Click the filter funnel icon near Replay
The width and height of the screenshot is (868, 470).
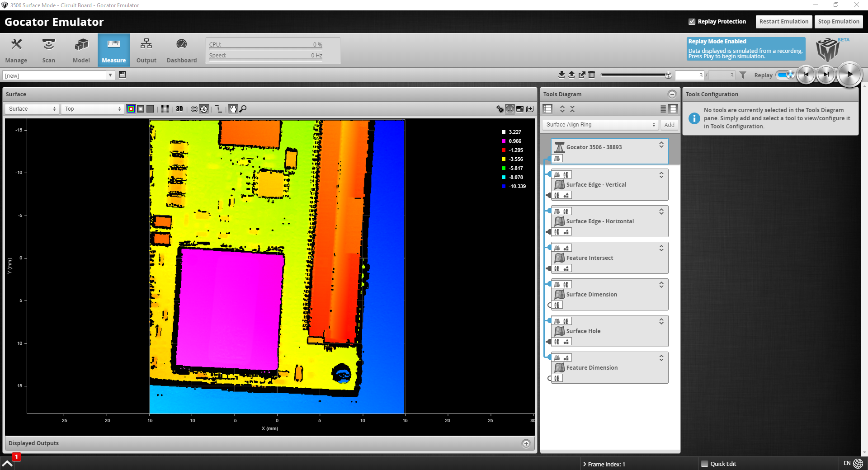(x=743, y=75)
